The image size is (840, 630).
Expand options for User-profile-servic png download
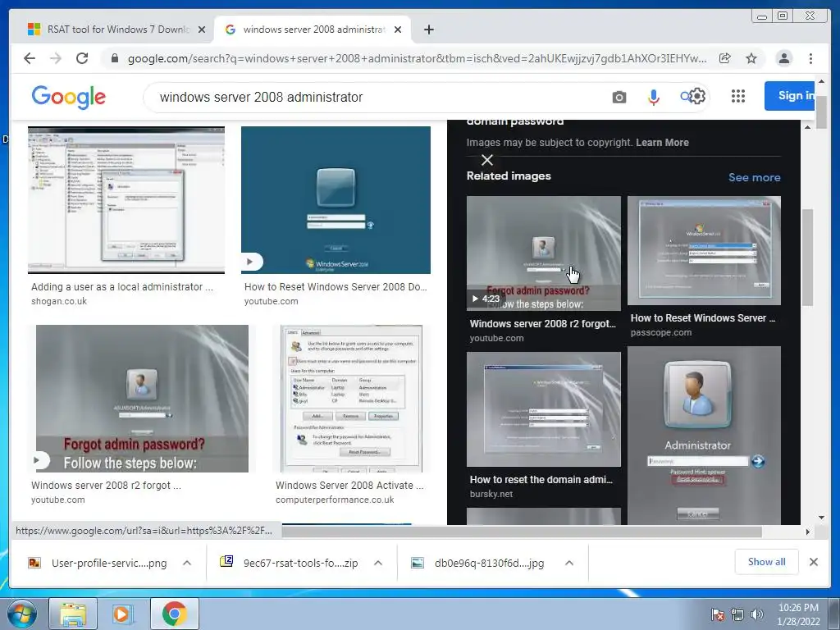click(x=187, y=563)
